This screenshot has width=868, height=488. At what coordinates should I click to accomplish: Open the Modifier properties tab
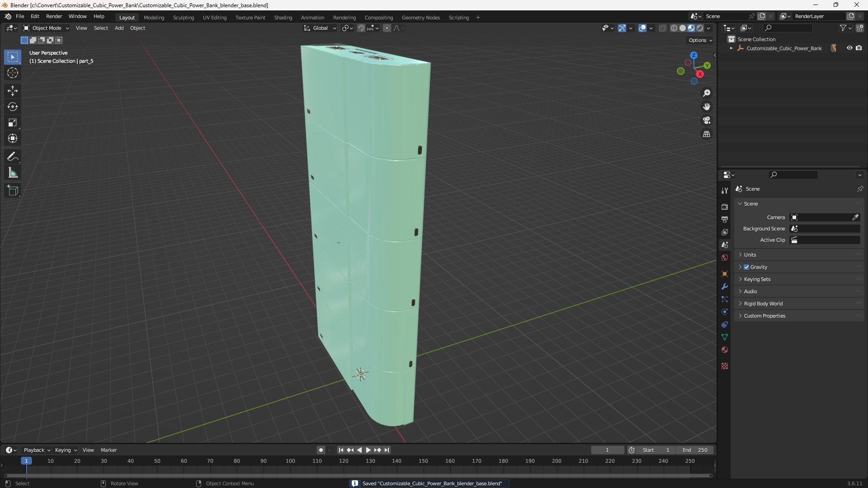click(x=725, y=286)
